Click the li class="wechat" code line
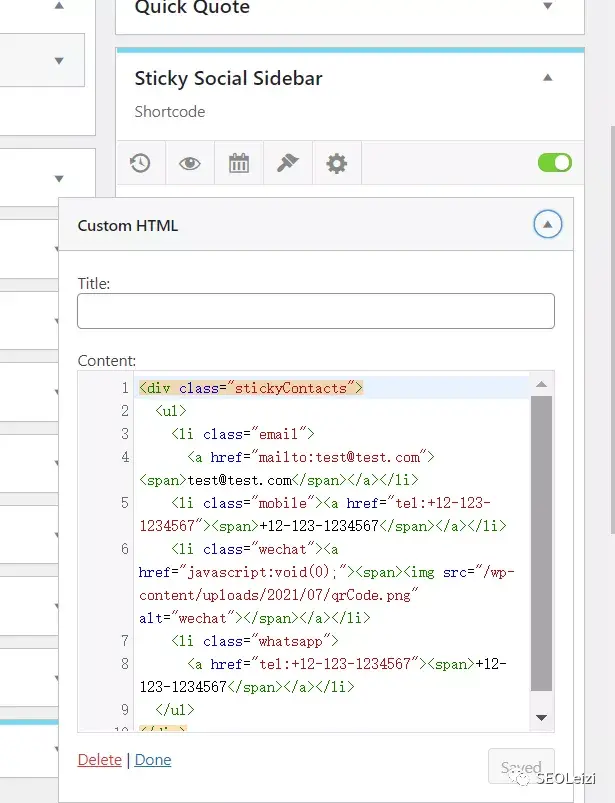The width and height of the screenshot is (615, 803). tap(255, 549)
